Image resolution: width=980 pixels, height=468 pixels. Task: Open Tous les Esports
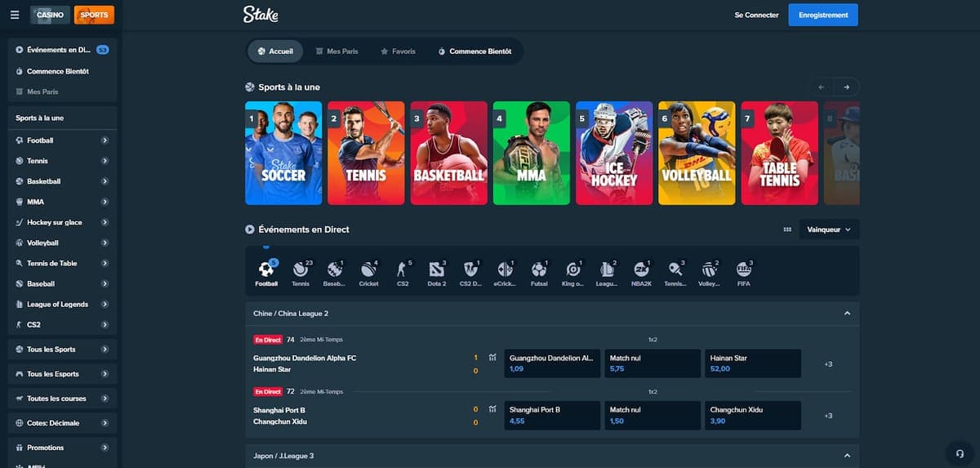tap(62, 374)
